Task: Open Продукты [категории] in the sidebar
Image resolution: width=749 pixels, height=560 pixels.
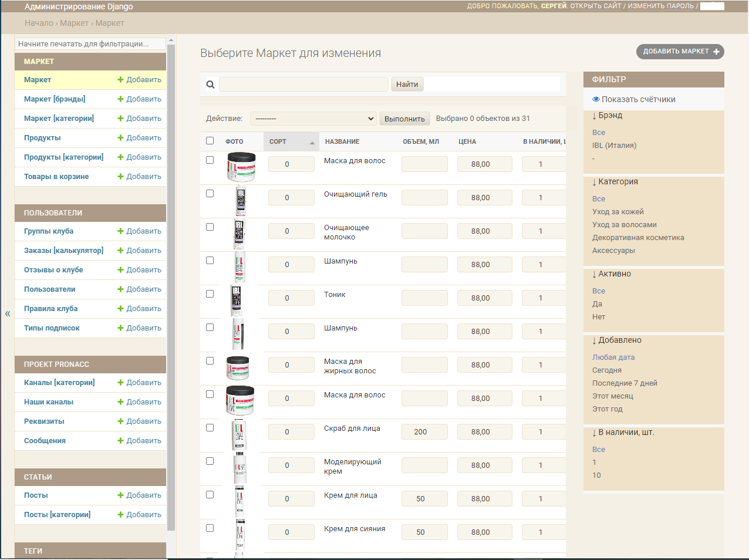Action: click(x=63, y=157)
